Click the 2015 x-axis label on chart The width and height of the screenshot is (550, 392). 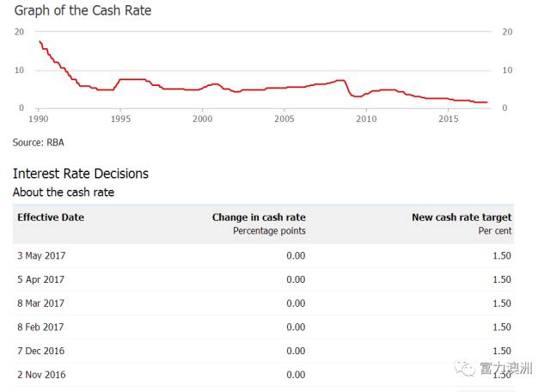tap(448, 118)
